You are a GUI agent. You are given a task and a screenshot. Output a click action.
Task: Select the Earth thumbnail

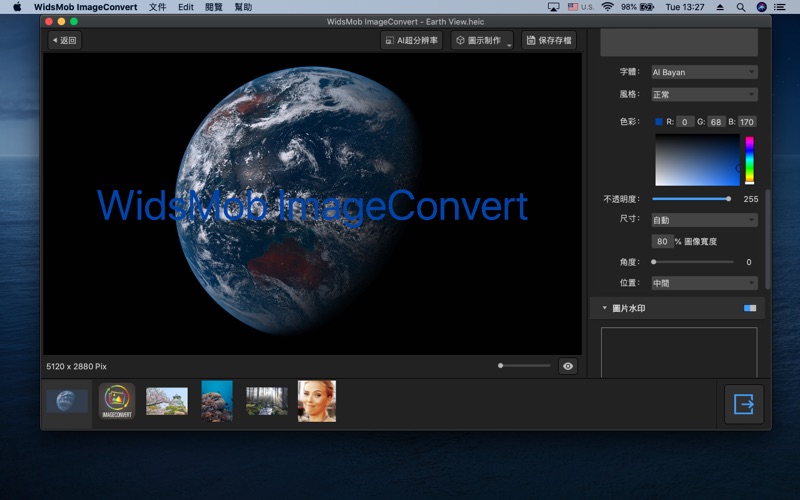pos(67,401)
